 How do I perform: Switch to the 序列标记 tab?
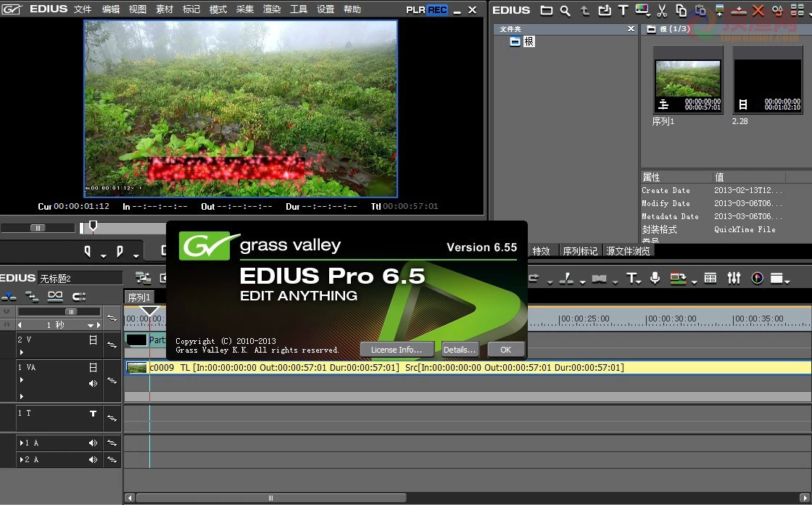click(580, 251)
